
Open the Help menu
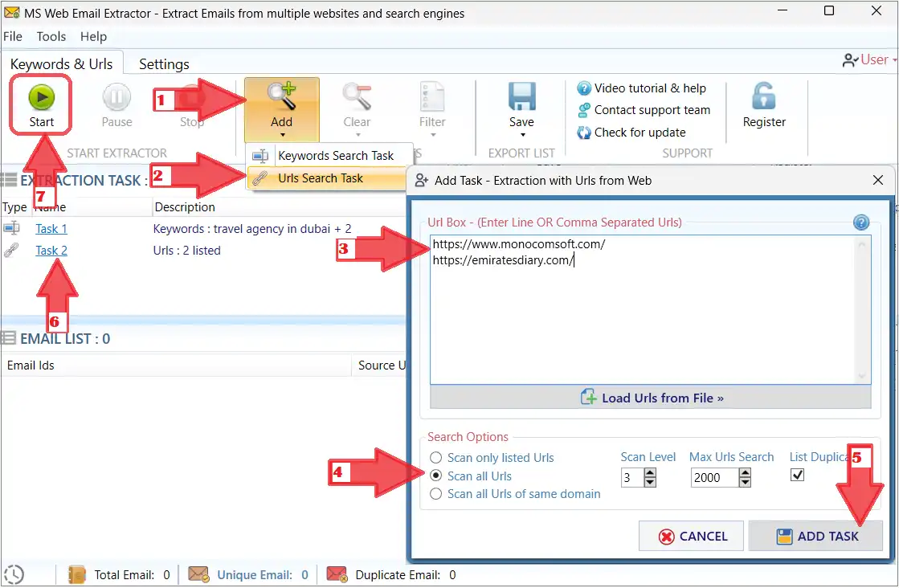(93, 37)
